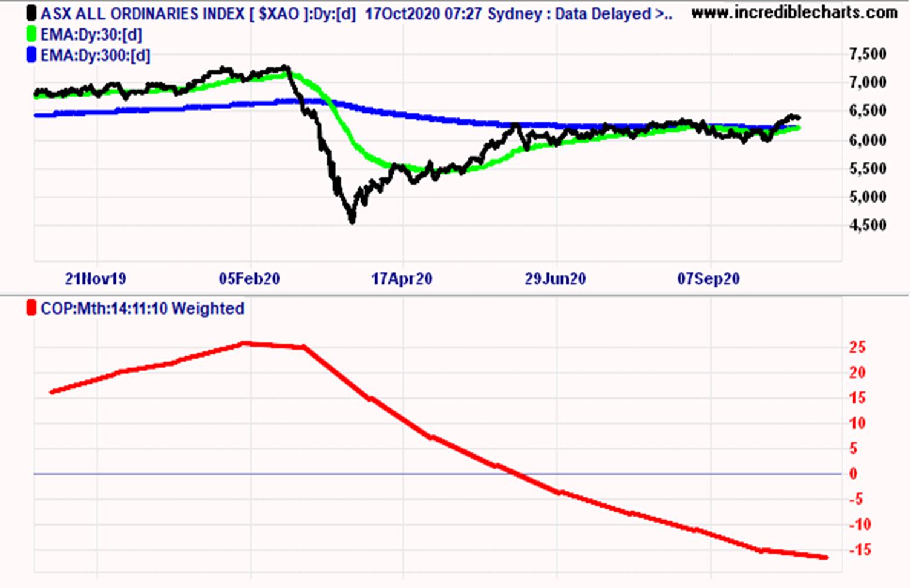Click the green EMA 30-day legend swatch
910x588 pixels.
[x=31, y=34]
